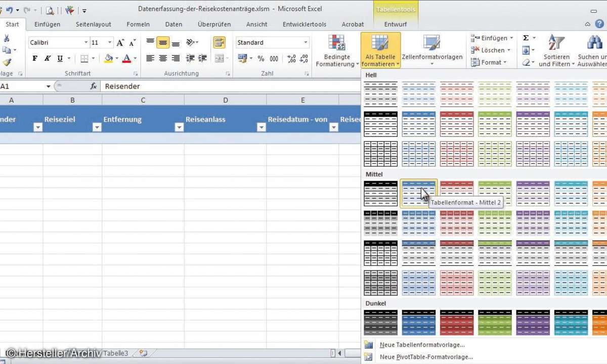Enable wrap text in cells
This screenshot has width=607, height=364.
(x=219, y=43)
